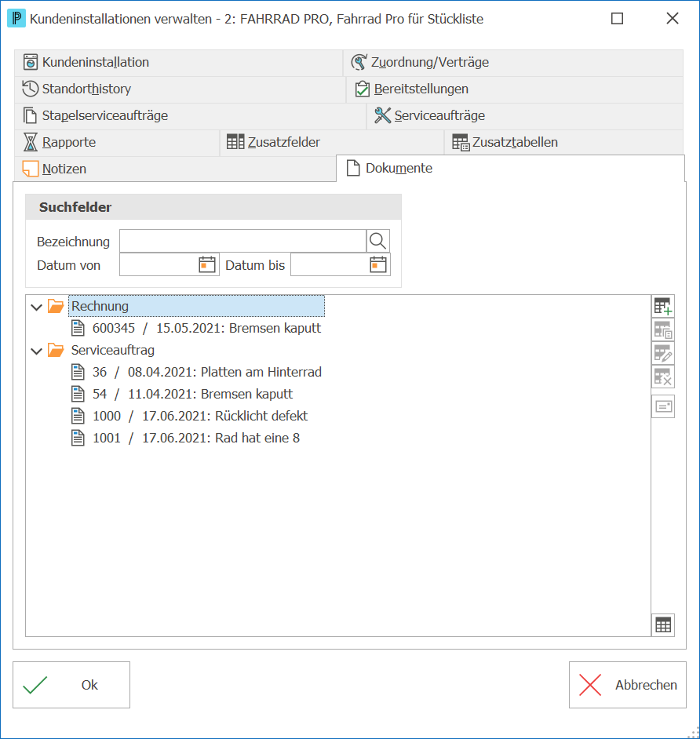Switch to the Notizen tab

[x=175, y=169]
